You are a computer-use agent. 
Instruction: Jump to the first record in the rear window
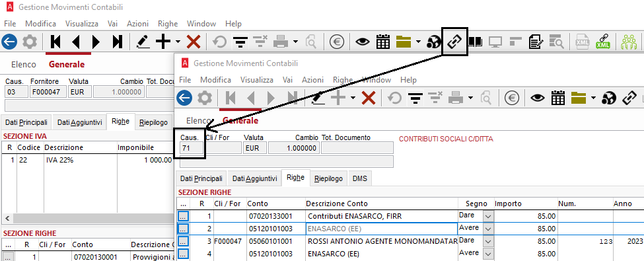(55, 42)
